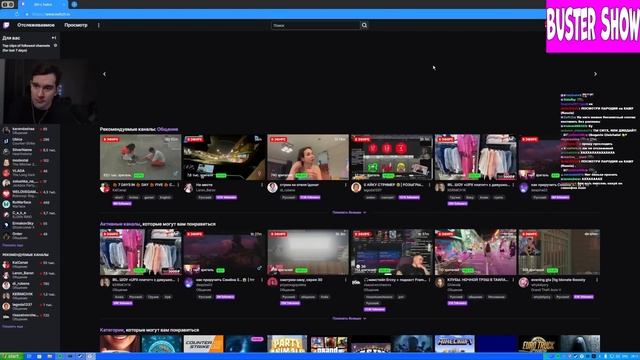The height and width of the screenshot is (360, 640).
Task: Open pink neon street stream thumbnail
Action: (x=476, y=252)
